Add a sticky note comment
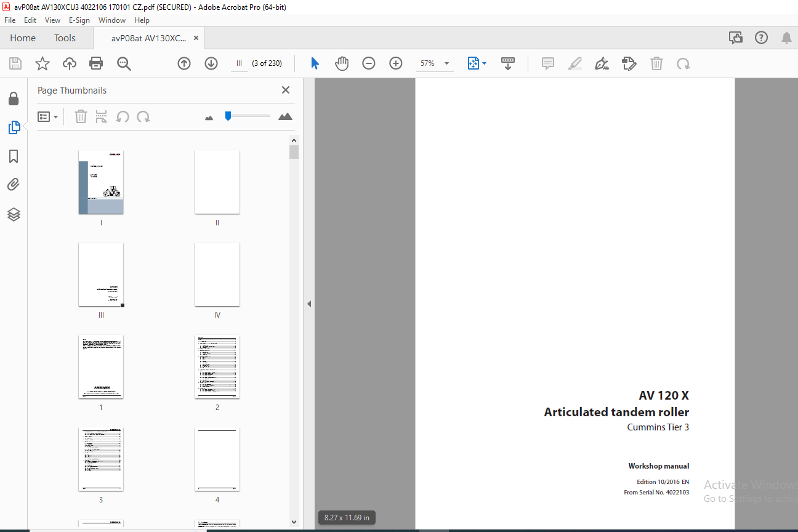This screenshot has width=798, height=532. pyautogui.click(x=548, y=63)
